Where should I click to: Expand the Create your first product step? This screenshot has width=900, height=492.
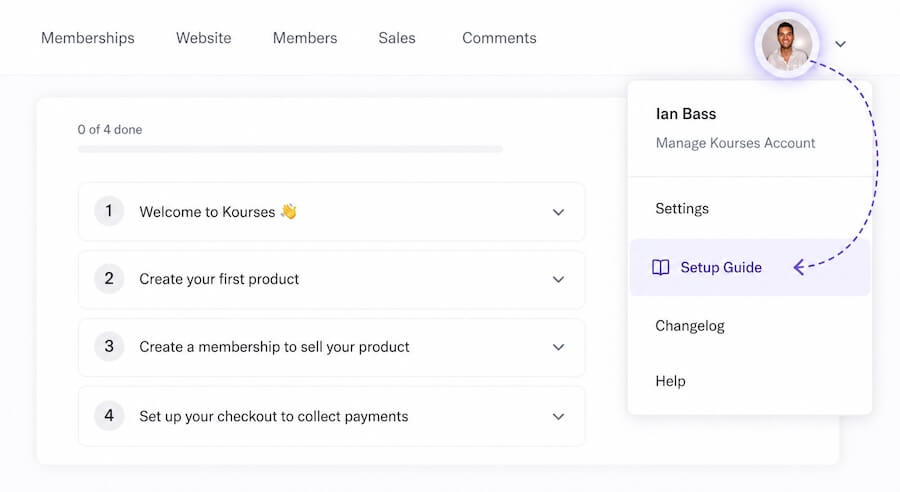(558, 280)
